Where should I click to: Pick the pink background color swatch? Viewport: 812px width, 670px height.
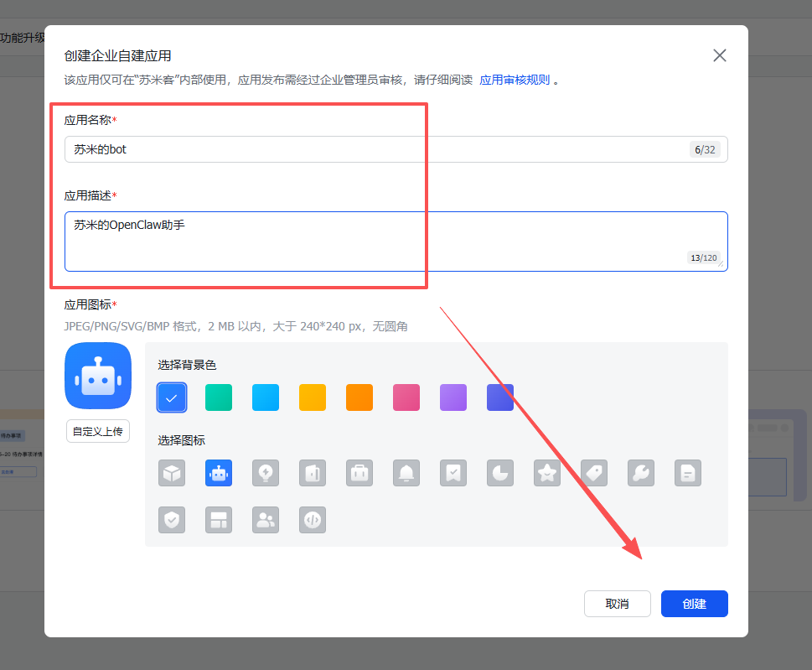[x=406, y=397]
